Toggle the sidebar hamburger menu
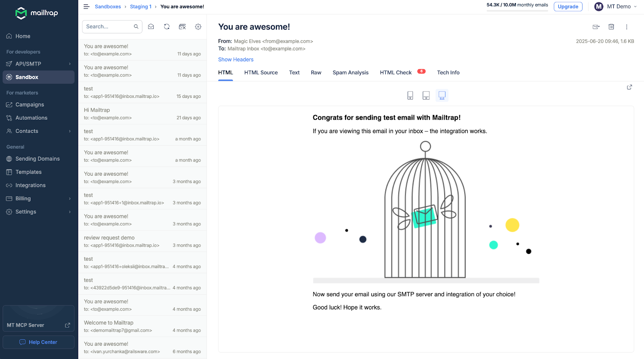The image size is (644, 359). click(x=87, y=6)
